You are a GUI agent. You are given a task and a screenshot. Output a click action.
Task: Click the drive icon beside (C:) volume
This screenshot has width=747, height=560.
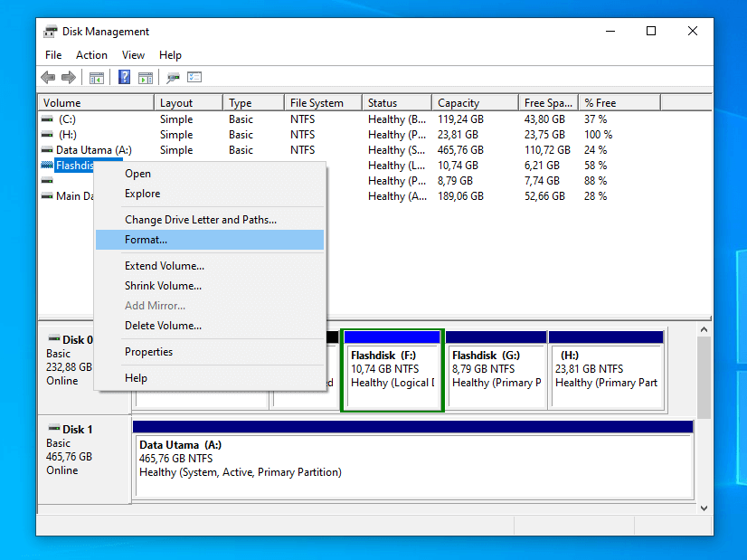pyautogui.click(x=47, y=119)
